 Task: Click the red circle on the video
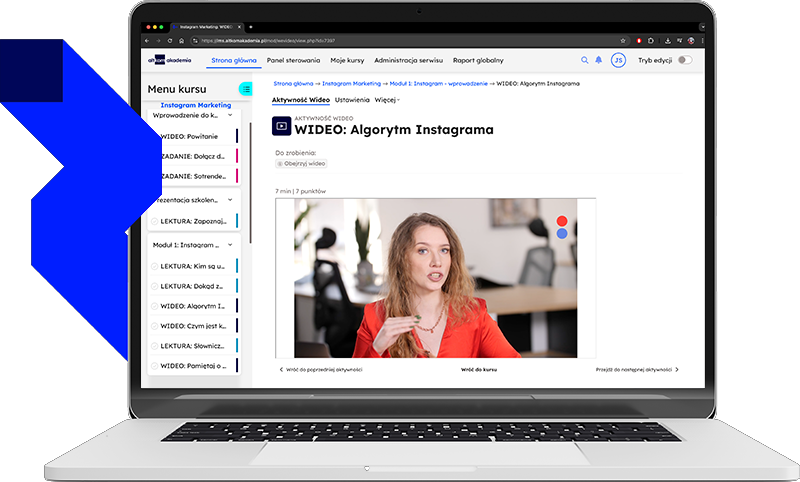[562, 221]
